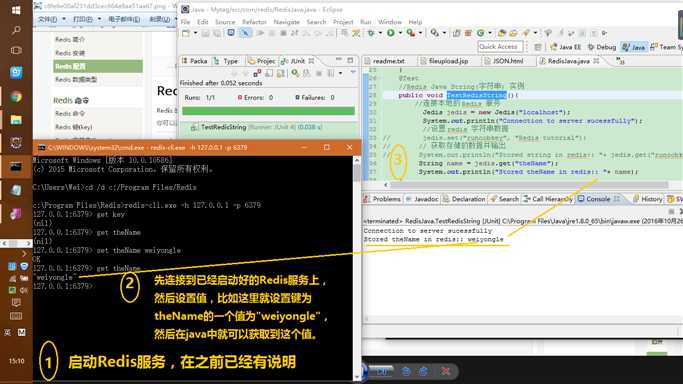Open the Eclipse Window menu
The height and width of the screenshot is (384, 683).
point(389,22)
